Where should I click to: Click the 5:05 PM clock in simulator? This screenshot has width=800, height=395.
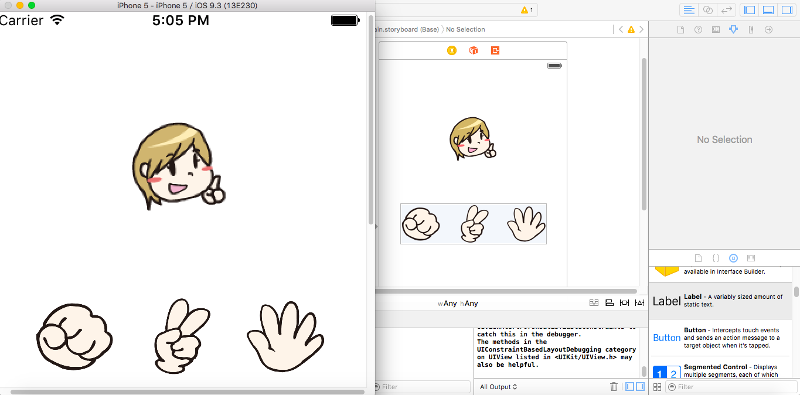click(181, 20)
